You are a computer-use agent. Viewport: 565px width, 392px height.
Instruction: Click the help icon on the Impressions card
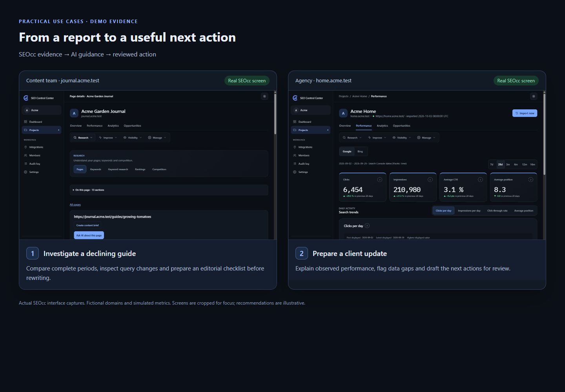pyautogui.click(x=430, y=180)
